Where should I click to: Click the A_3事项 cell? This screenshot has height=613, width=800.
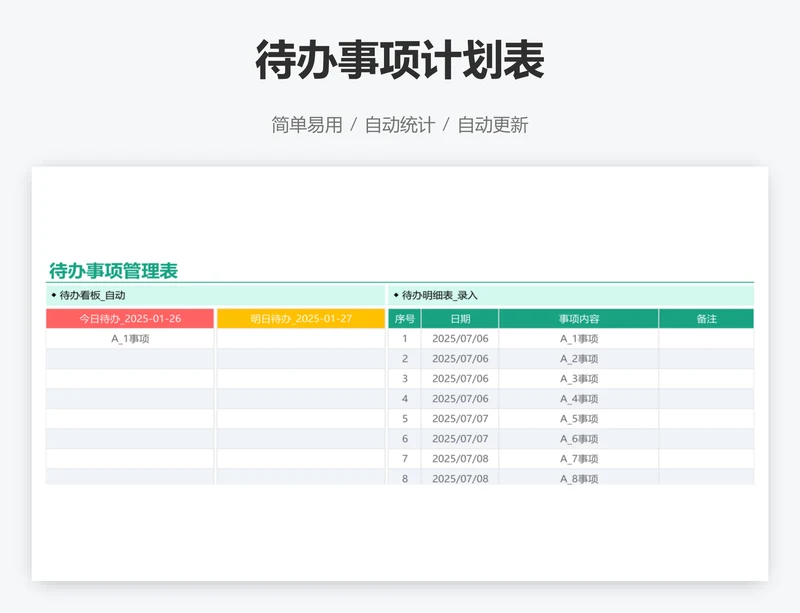pyautogui.click(x=579, y=379)
